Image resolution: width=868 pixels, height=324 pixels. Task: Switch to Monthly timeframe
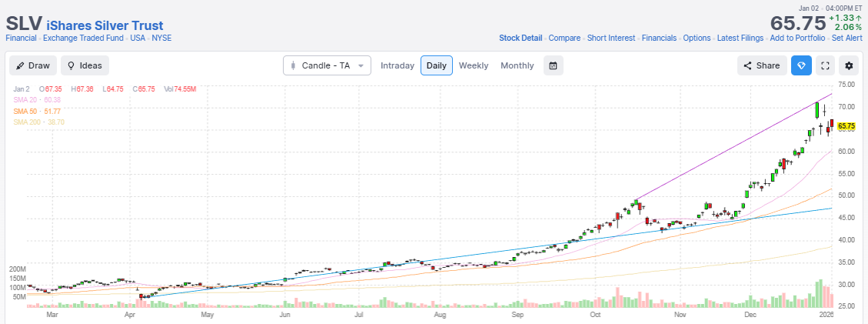(517, 65)
